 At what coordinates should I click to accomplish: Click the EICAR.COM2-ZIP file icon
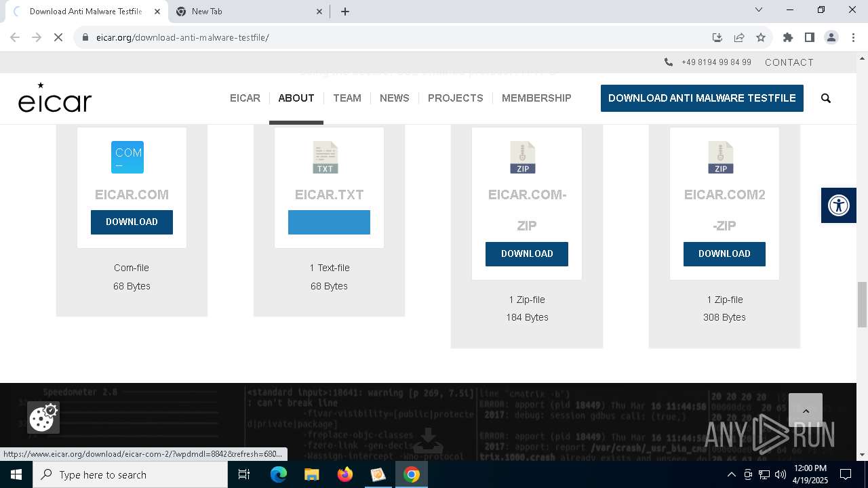(721, 157)
